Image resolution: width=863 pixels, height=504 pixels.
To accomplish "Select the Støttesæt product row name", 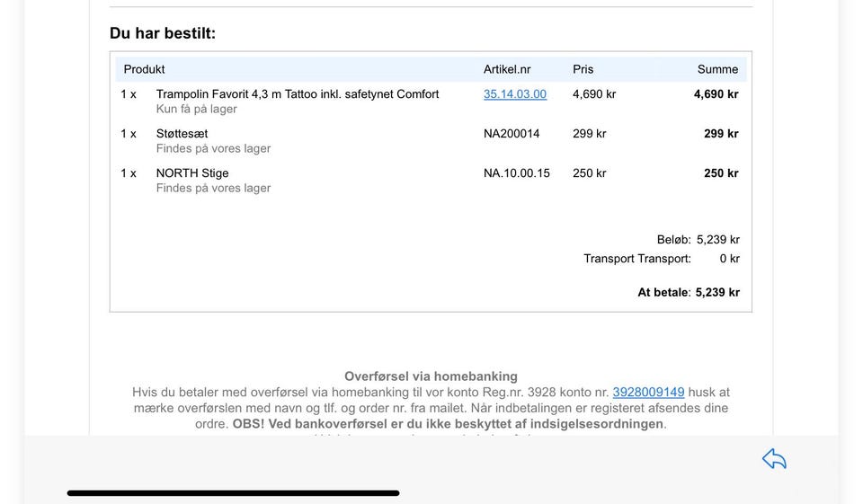I will [x=182, y=134].
